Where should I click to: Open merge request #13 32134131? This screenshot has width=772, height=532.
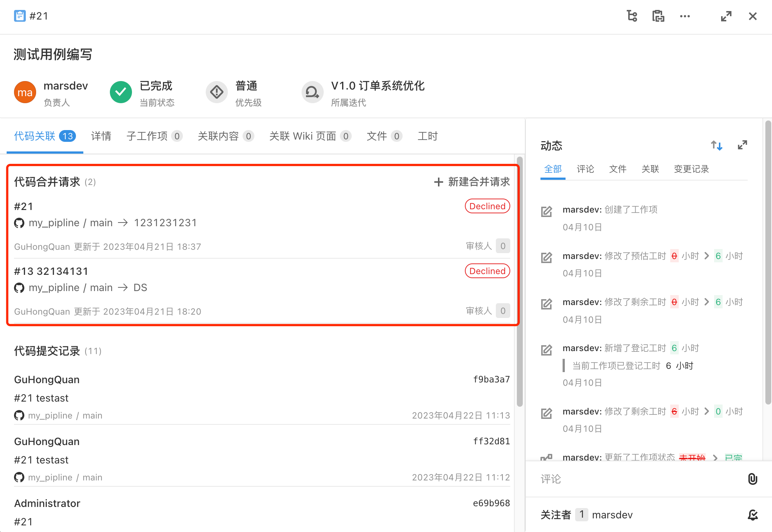pos(51,272)
